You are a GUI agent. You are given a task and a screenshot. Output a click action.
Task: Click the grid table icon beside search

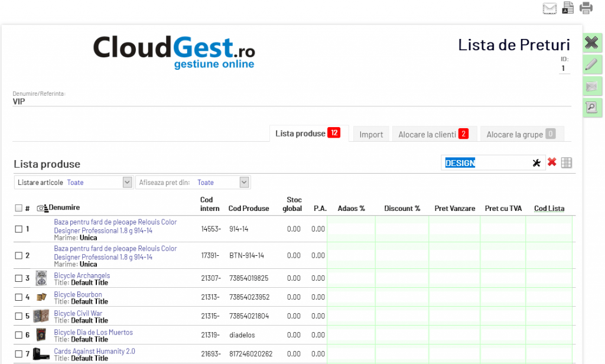coord(567,163)
